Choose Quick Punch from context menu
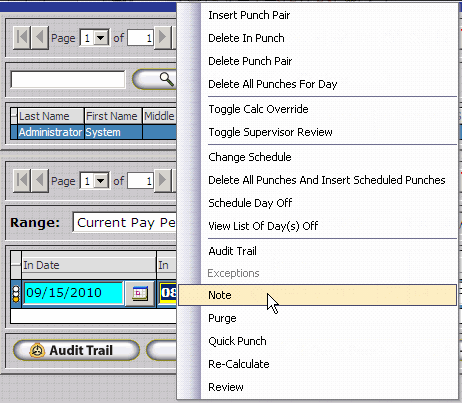 [x=237, y=341]
